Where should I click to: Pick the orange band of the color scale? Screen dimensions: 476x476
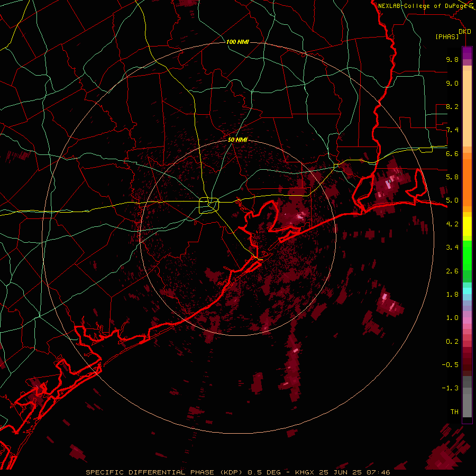pos(467,182)
